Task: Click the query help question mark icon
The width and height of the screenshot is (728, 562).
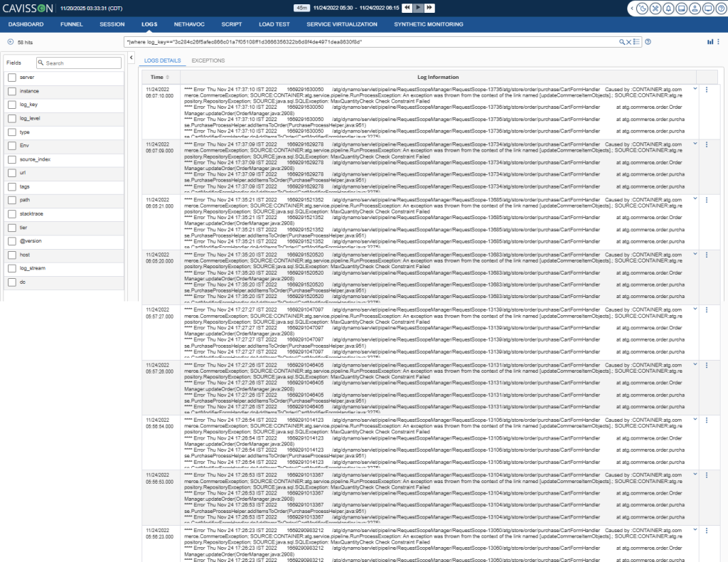Action: click(x=648, y=42)
